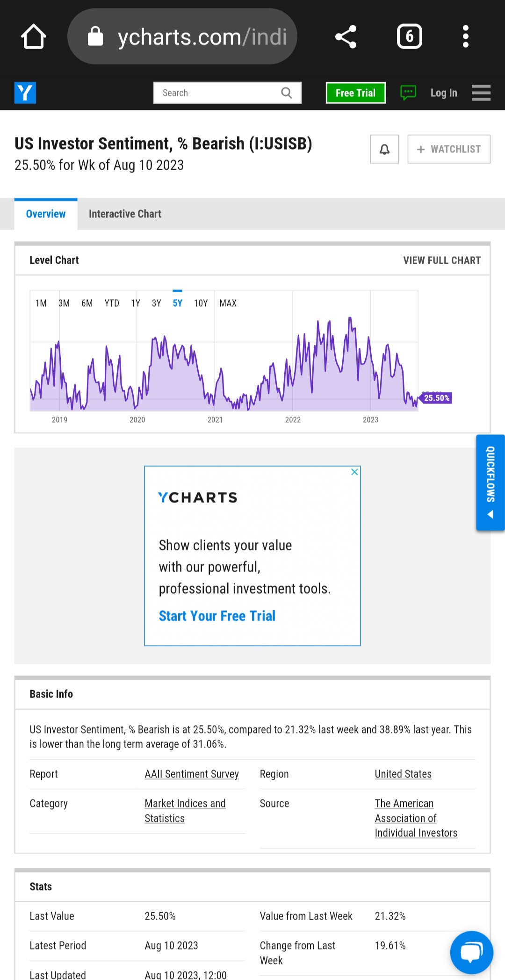Click the alert bell icon
The width and height of the screenshot is (505, 980).
[384, 149]
